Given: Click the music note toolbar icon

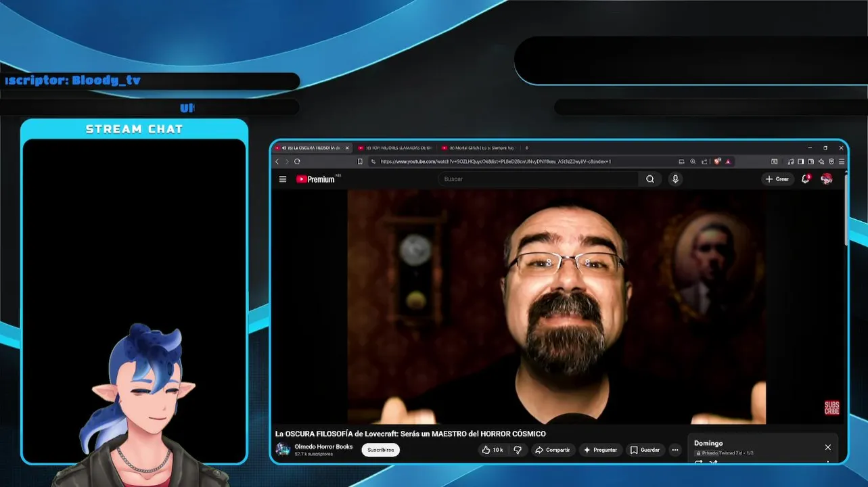Looking at the screenshot, I should coord(791,162).
